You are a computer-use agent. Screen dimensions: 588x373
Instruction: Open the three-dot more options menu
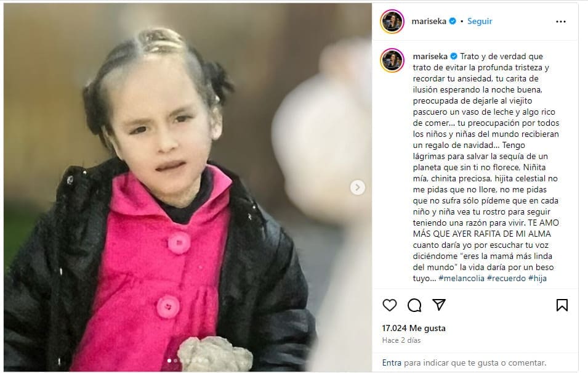tap(561, 22)
